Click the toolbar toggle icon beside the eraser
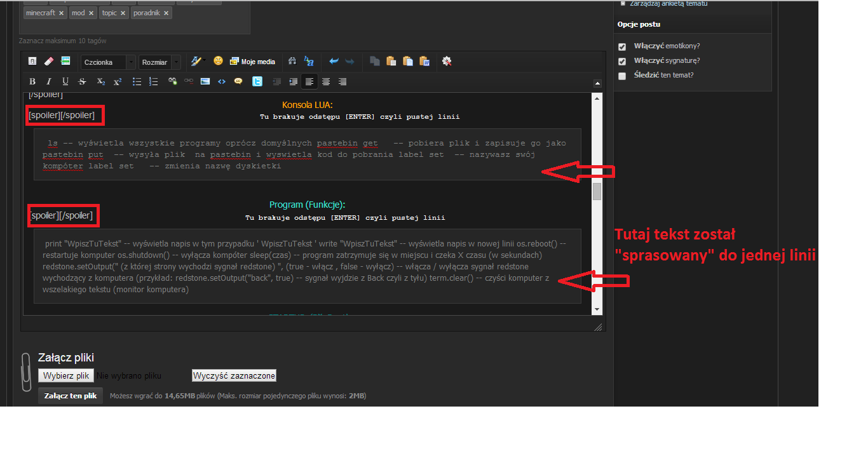The height and width of the screenshot is (465, 868). click(65, 62)
